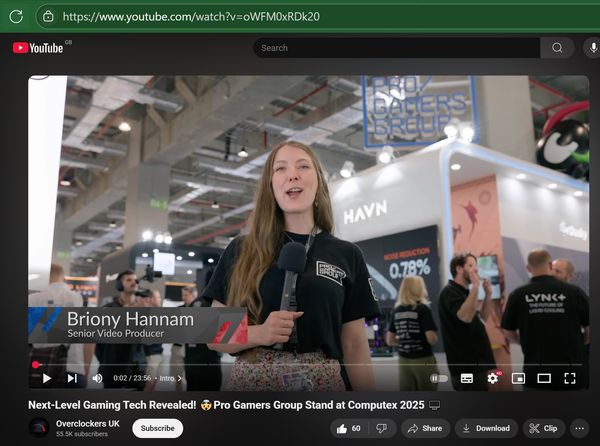
Task: Like the video with thumbs up
Action: tap(349, 428)
